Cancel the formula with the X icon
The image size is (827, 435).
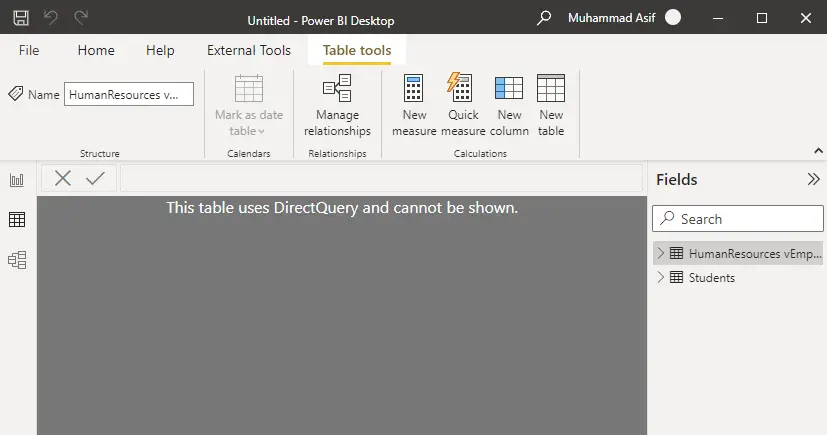pos(63,178)
